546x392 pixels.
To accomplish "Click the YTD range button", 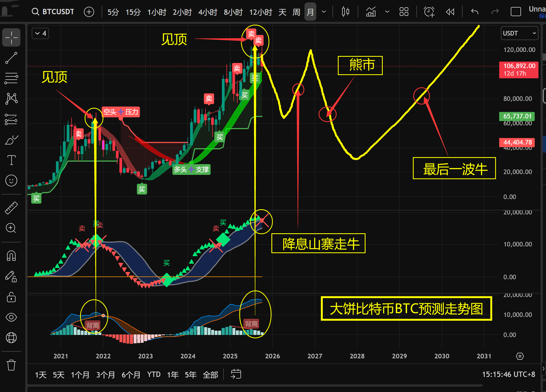I will (154, 375).
